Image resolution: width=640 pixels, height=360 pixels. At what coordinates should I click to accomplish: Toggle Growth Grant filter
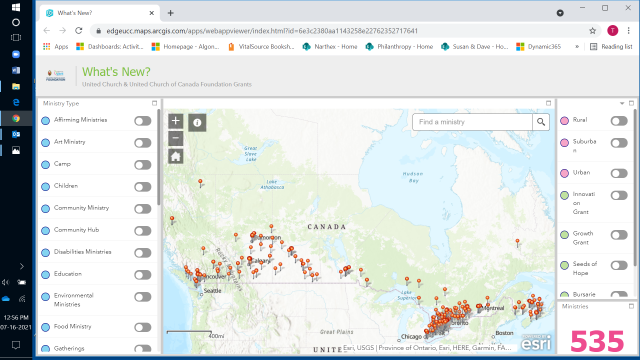[x=619, y=235]
